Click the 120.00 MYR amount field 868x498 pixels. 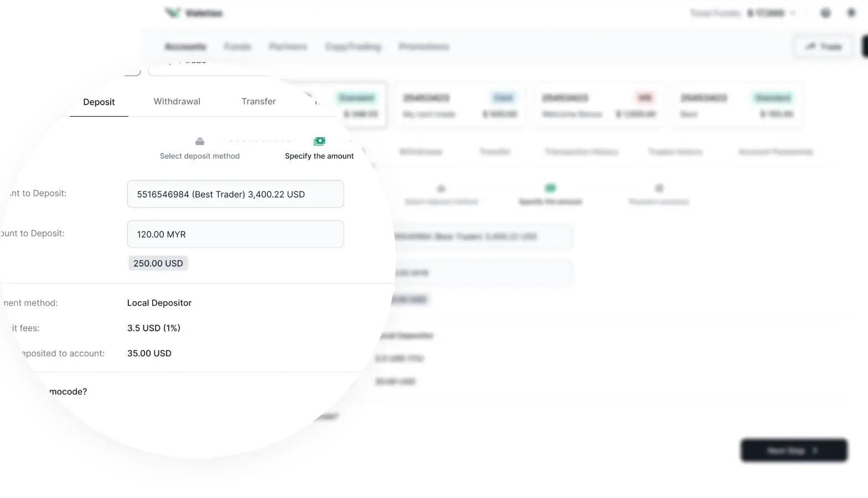(235, 234)
